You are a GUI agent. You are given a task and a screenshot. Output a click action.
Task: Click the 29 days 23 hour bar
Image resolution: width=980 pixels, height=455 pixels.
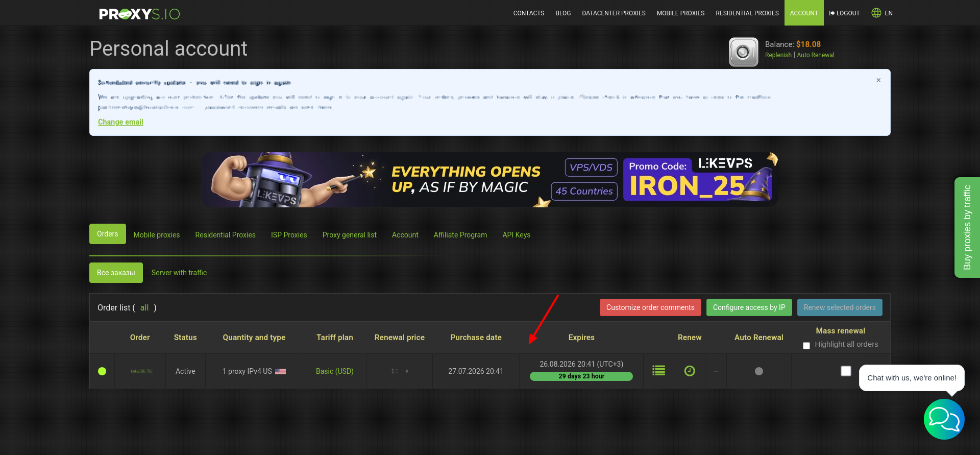tap(581, 376)
